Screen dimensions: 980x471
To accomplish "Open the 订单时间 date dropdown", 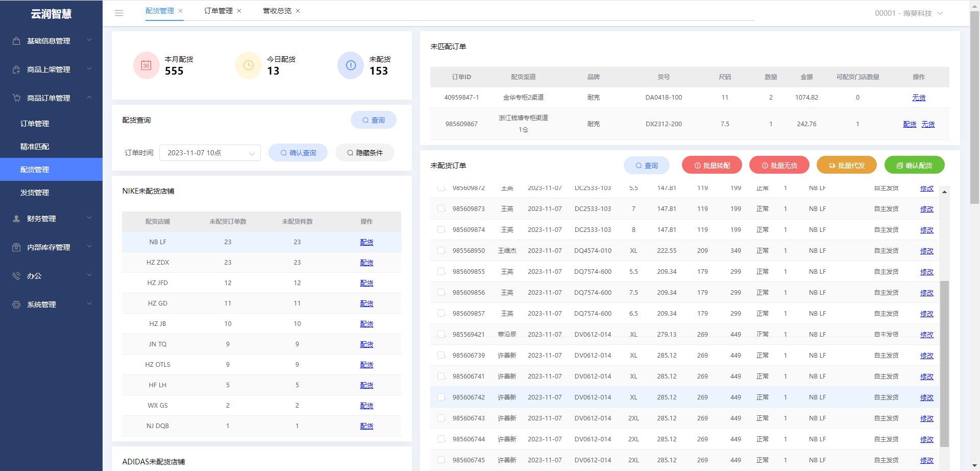I will (210, 153).
